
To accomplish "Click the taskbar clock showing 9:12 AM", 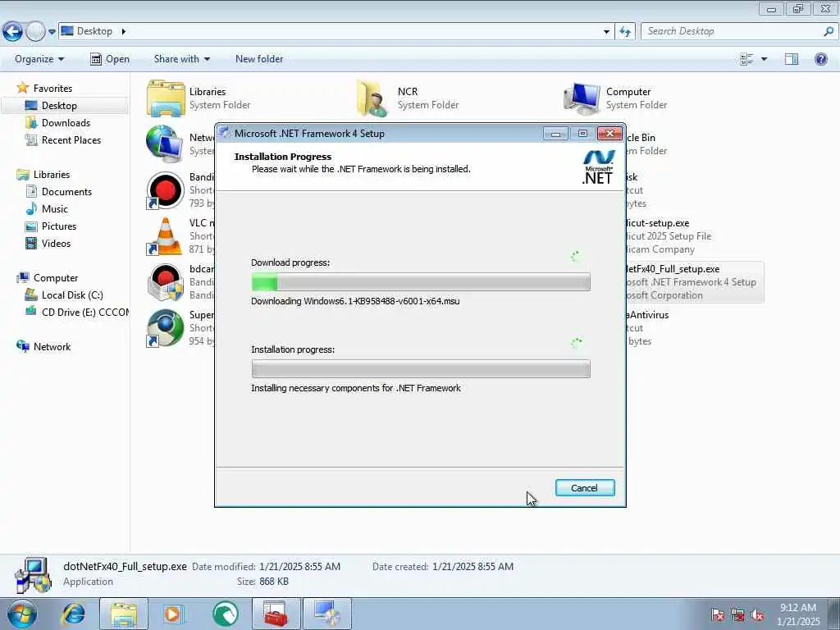I will click(798, 614).
